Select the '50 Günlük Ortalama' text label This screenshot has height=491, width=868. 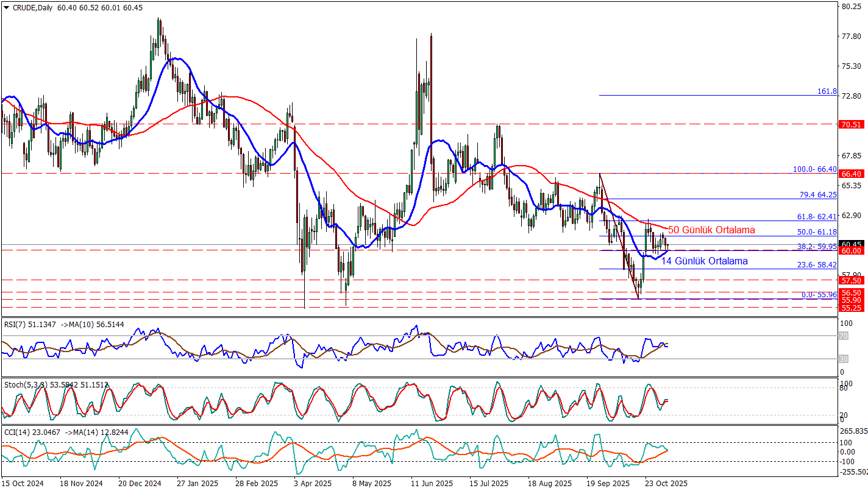coord(711,230)
